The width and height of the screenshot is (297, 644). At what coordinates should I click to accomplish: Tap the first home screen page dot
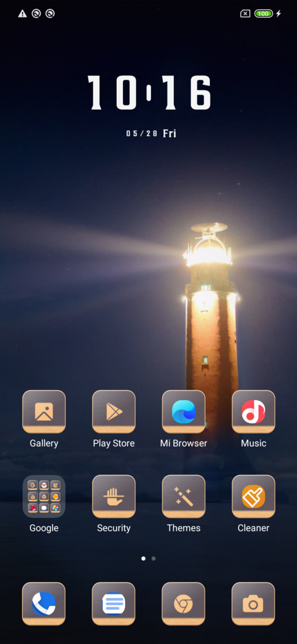coord(143,559)
